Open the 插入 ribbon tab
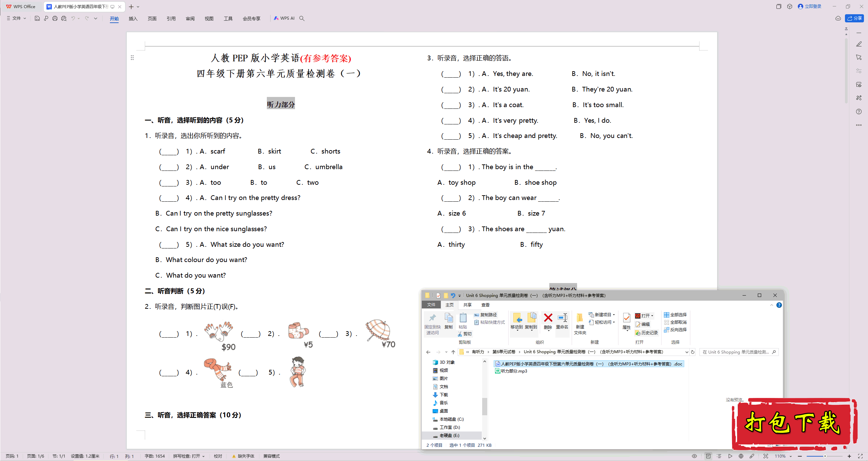 coord(133,19)
